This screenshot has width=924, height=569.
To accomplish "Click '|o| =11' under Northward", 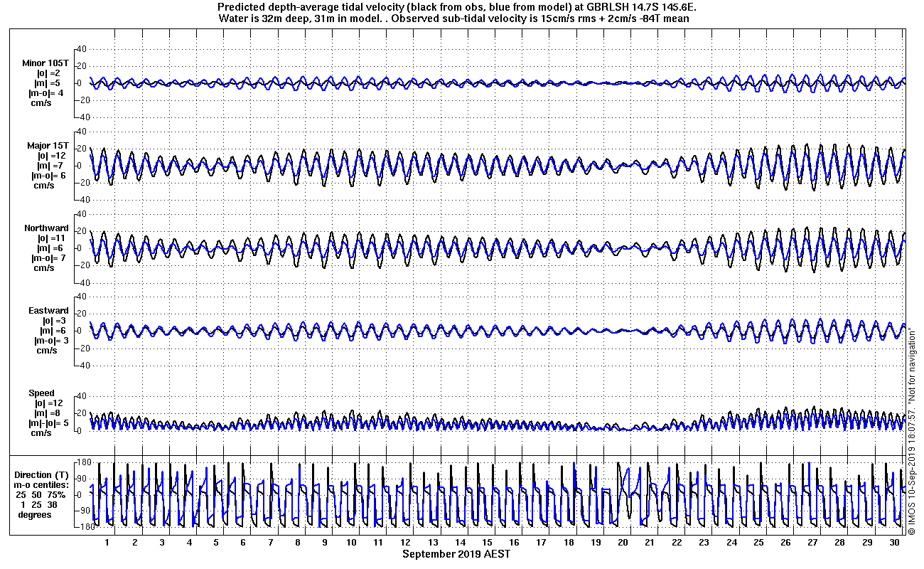I will click(52, 238).
